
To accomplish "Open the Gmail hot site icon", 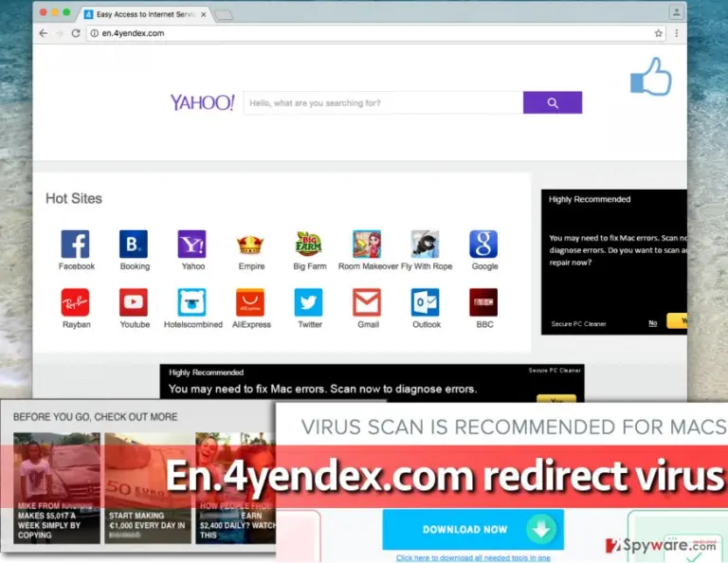I will (367, 302).
